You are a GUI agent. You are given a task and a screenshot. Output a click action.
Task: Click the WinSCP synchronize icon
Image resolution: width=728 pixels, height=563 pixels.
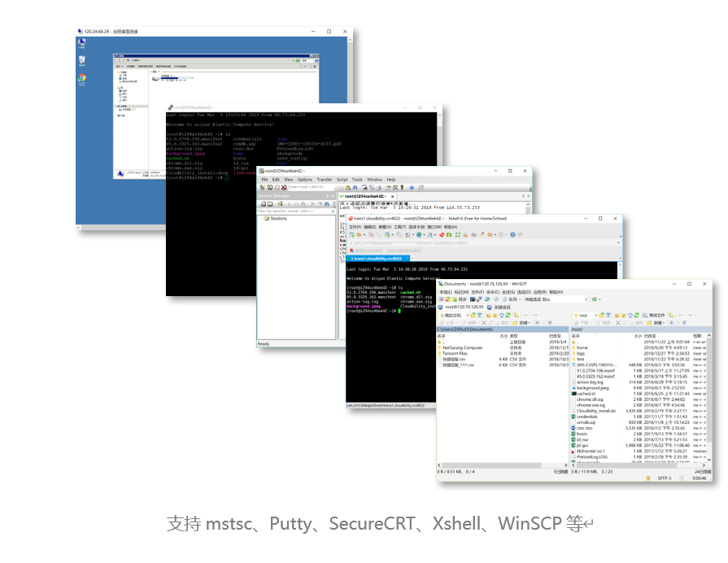click(461, 299)
